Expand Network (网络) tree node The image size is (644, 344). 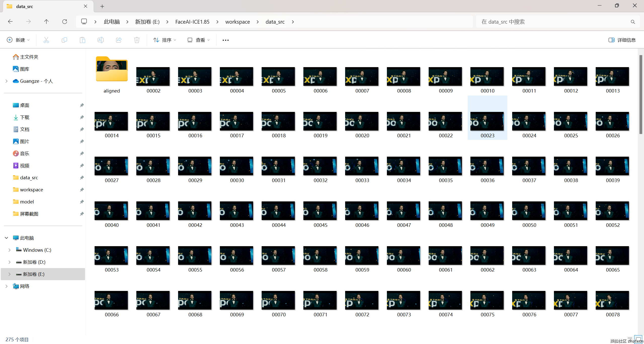[x=7, y=286]
